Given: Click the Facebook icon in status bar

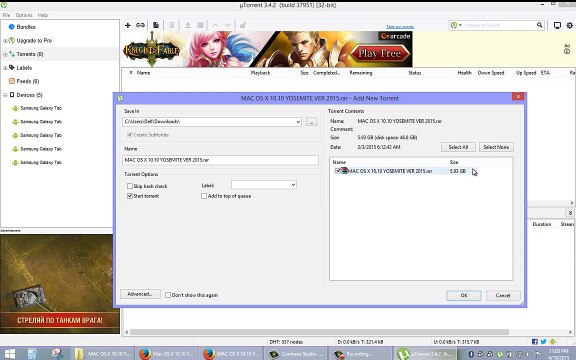Looking at the screenshot, I should (535, 342).
